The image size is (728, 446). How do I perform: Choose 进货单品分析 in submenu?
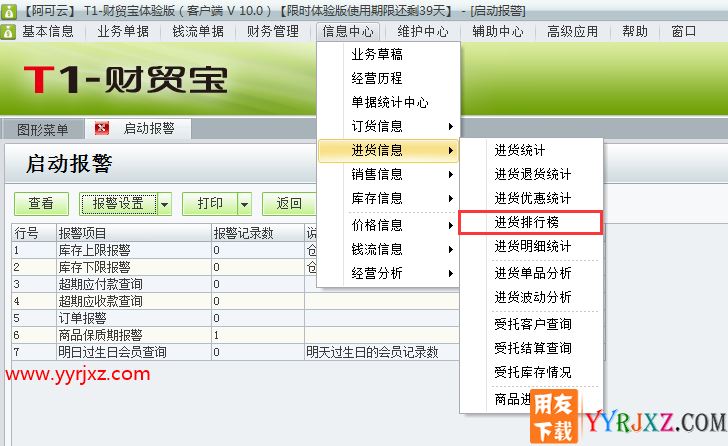click(531, 273)
